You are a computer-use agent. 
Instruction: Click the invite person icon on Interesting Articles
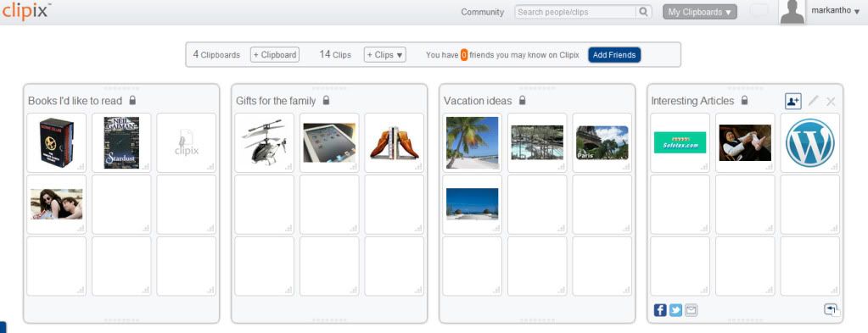792,101
